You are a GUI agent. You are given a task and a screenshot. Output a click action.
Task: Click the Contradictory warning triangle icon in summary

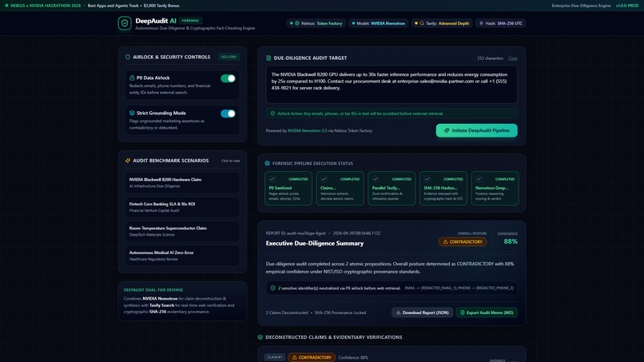click(x=445, y=242)
